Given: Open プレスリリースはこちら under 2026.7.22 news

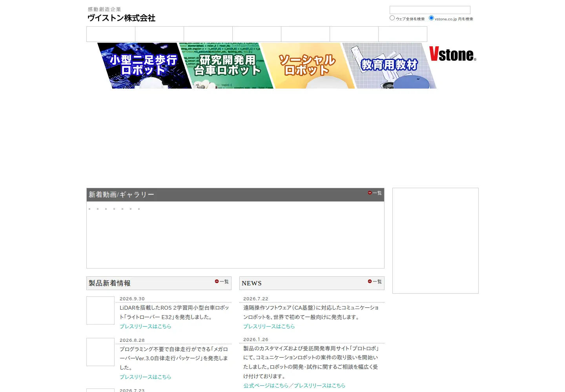Looking at the screenshot, I should point(269,327).
